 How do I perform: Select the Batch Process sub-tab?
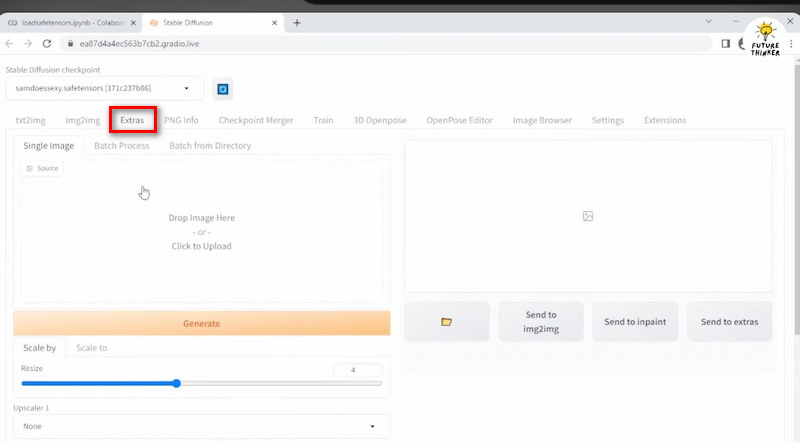click(121, 146)
